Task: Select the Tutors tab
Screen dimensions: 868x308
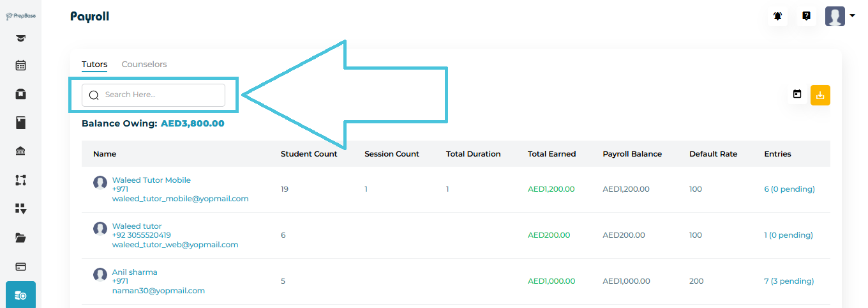Action: pos(94,65)
